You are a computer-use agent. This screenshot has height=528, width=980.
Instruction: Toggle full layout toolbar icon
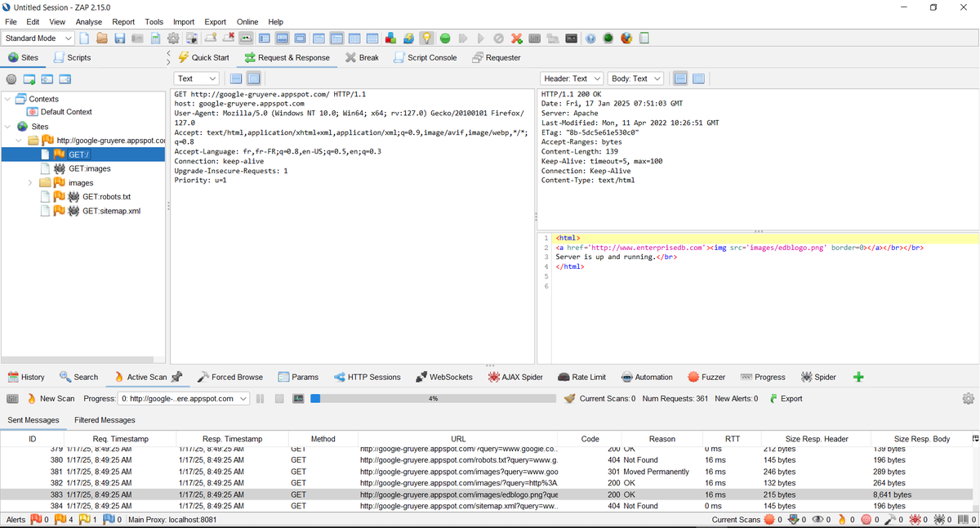(301, 38)
